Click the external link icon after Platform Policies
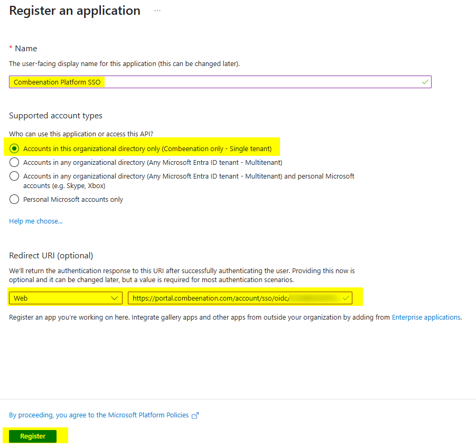 point(195,415)
